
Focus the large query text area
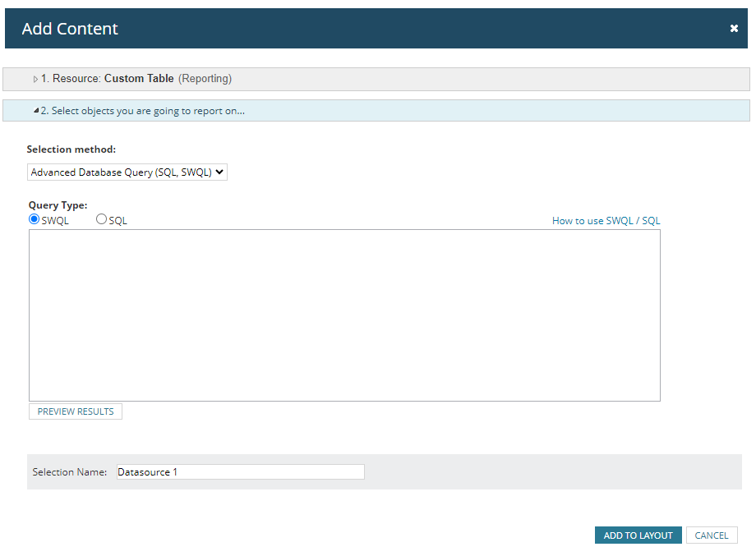tap(344, 315)
